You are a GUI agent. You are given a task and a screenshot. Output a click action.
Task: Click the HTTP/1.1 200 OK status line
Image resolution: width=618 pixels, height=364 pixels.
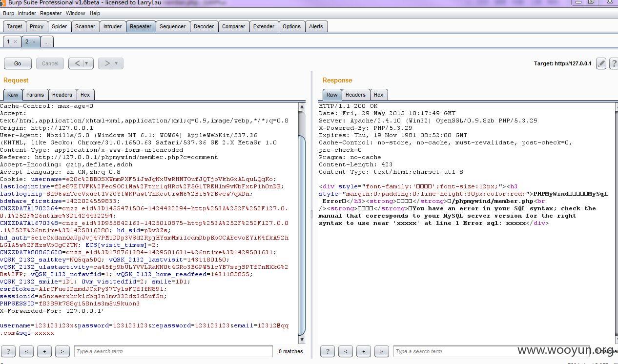[x=348, y=106]
